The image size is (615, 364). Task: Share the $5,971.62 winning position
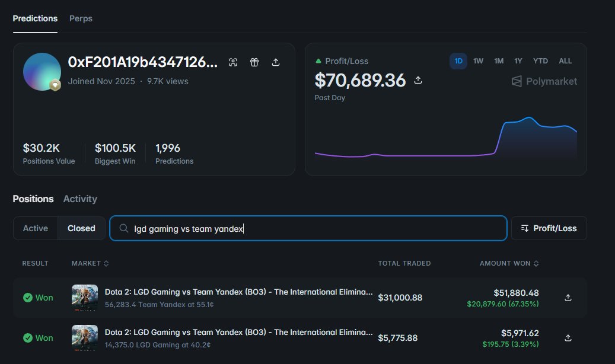568,338
